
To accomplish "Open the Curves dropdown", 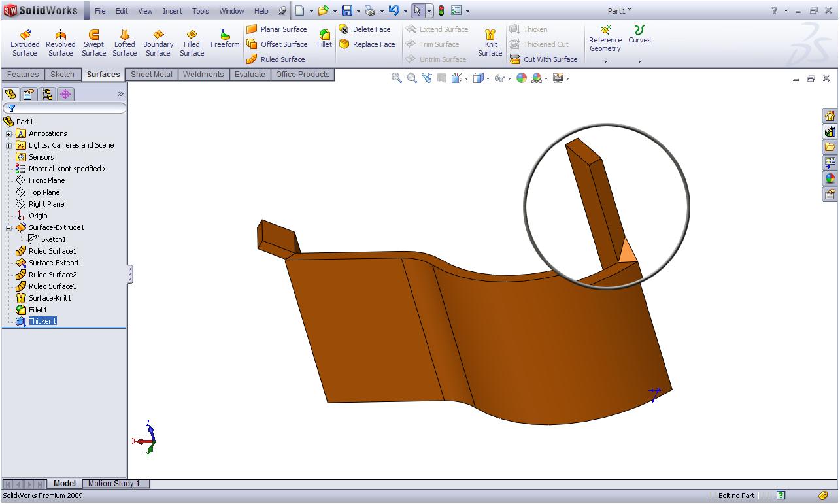I will point(639,62).
